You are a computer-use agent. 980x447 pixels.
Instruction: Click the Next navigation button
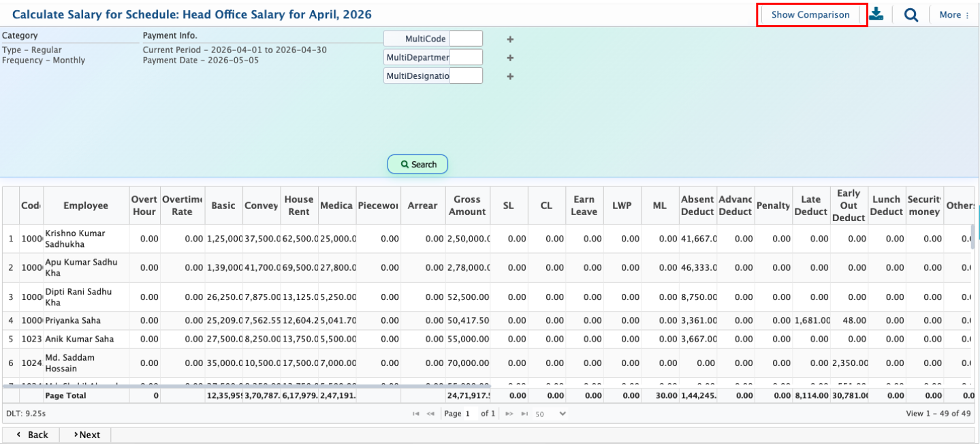pos(86,435)
